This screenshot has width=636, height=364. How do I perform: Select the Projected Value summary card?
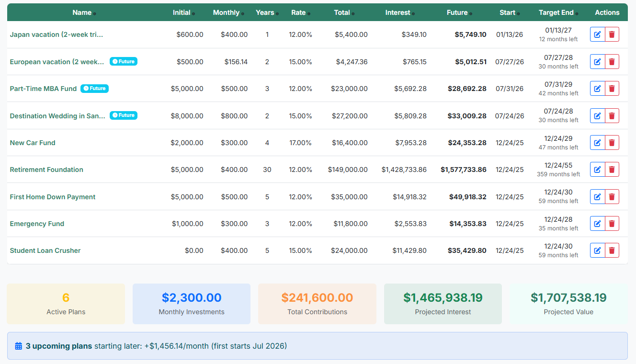568,304
